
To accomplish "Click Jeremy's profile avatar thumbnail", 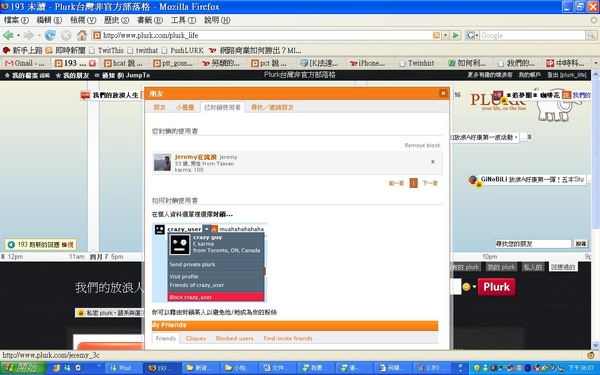I will 162,162.
